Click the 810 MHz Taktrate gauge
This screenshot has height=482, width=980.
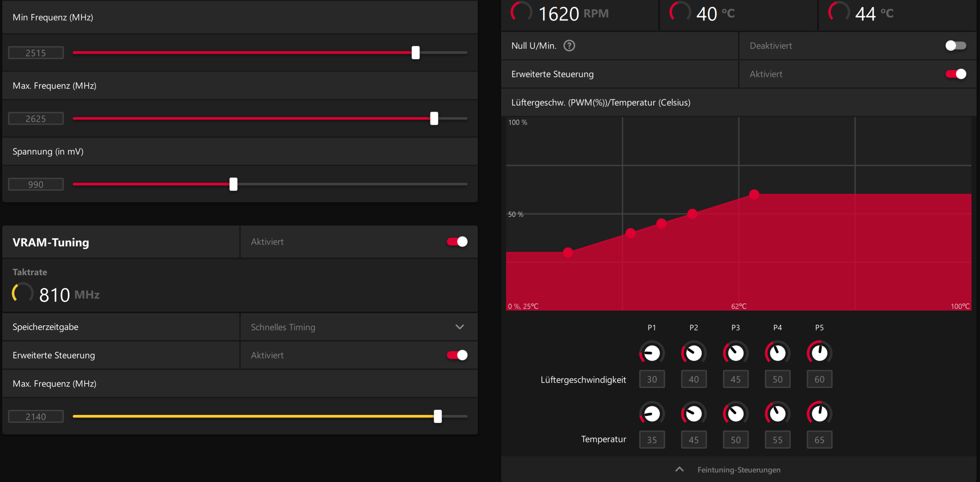click(x=22, y=293)
